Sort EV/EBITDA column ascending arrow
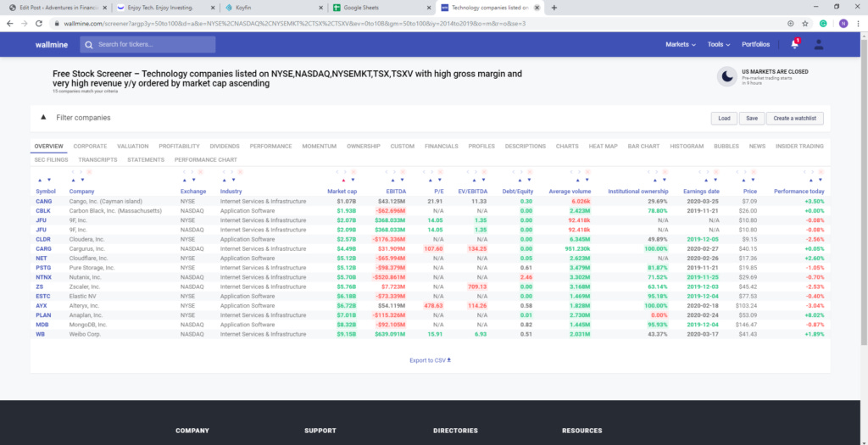 (x=475, y=180)
